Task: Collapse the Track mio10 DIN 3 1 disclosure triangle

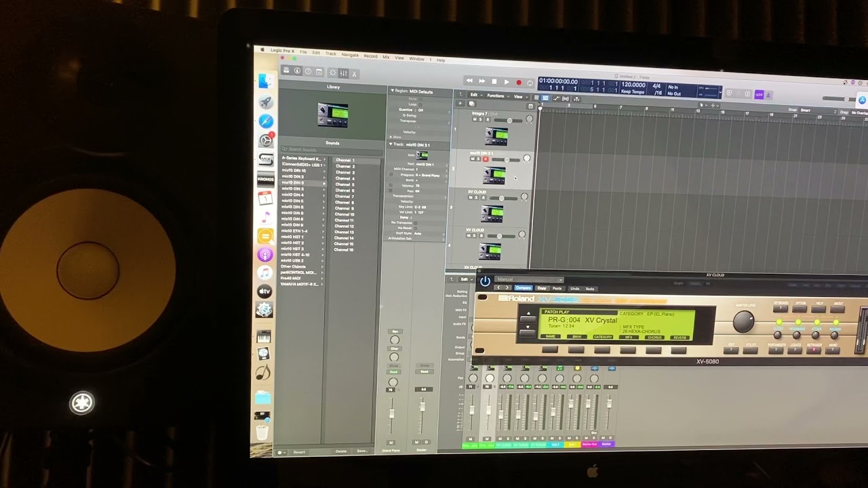Action: [392, 144]
